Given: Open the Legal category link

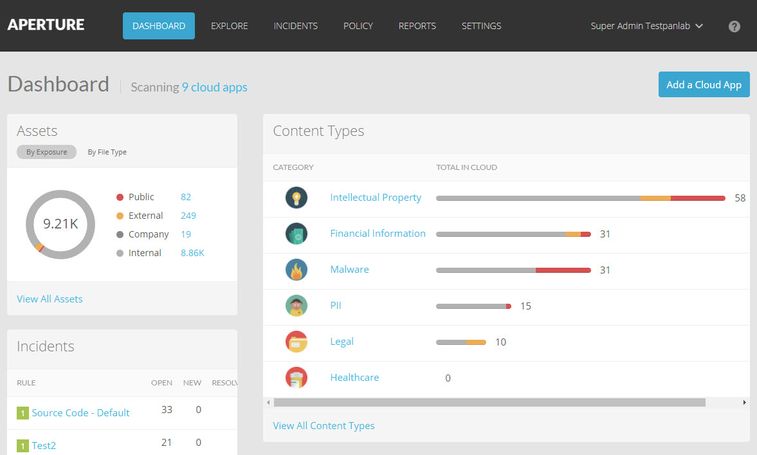Looking at the screenshot, I should pos(342,341).
